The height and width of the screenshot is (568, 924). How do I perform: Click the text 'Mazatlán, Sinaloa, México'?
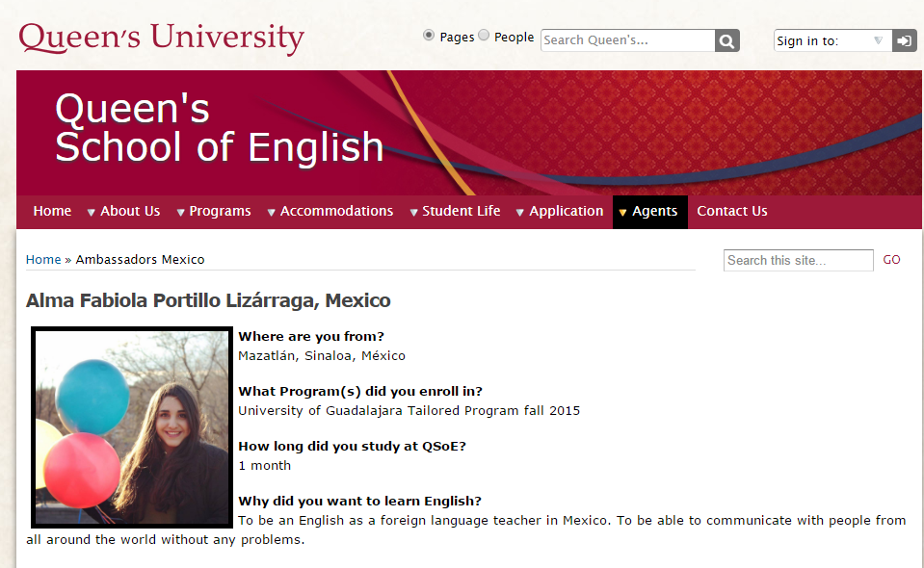[322, 356]
